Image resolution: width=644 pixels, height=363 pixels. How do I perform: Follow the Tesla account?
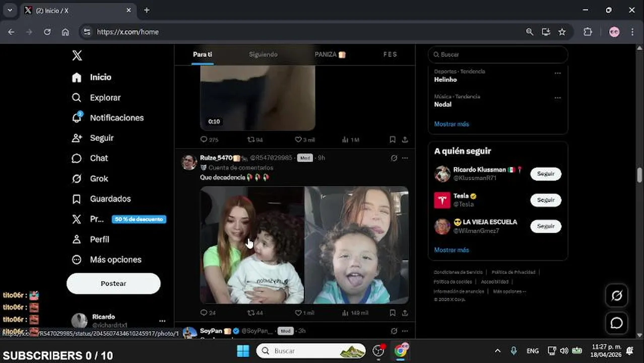coord(546,200)
